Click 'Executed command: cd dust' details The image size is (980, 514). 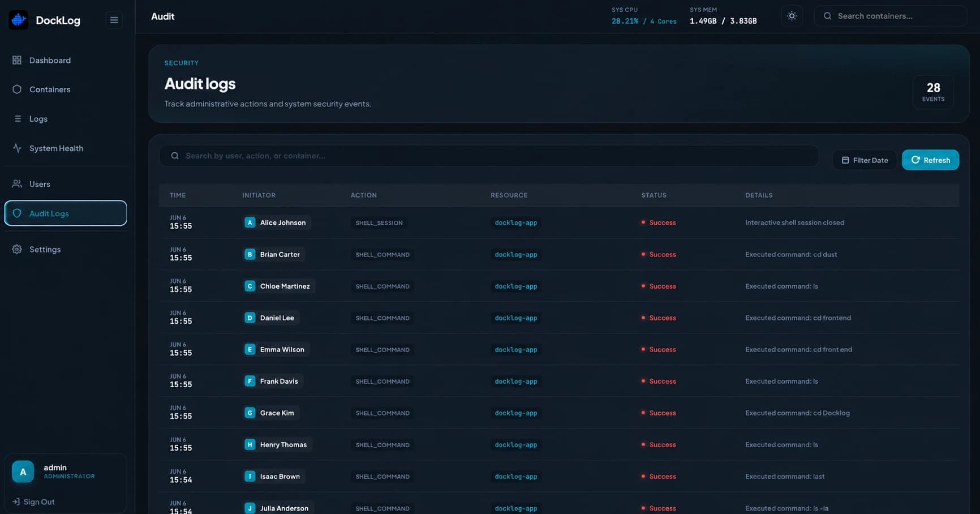pos(791,254)
